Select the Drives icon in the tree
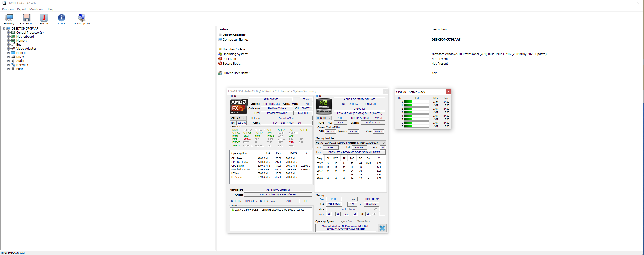644x255 pixels. pos(13,57)
